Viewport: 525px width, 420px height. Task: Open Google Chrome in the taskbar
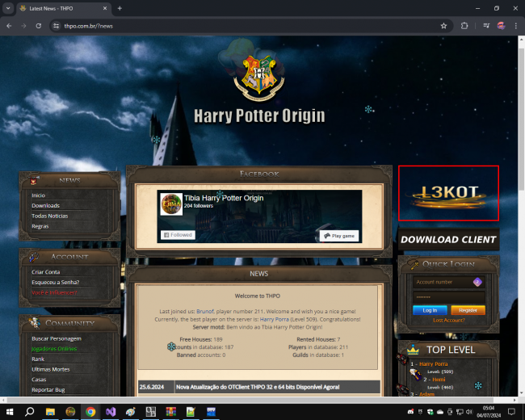coord(90,412)
